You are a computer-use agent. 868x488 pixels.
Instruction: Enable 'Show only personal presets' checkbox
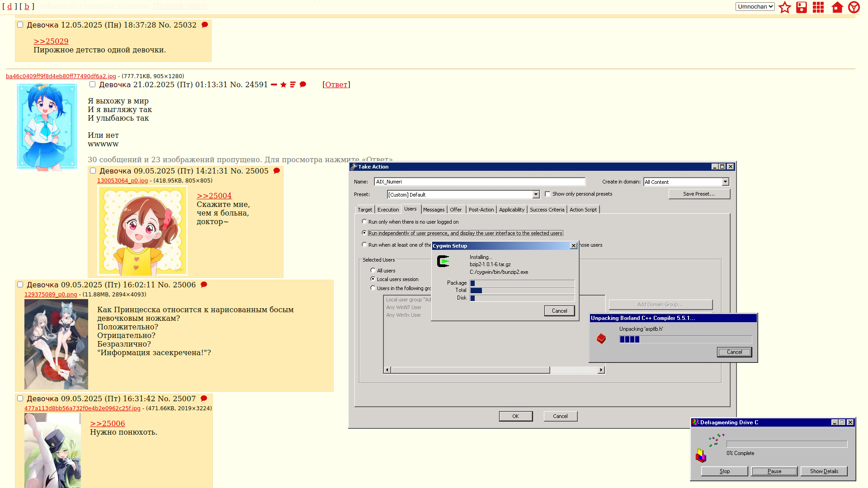tap(547, 194)
